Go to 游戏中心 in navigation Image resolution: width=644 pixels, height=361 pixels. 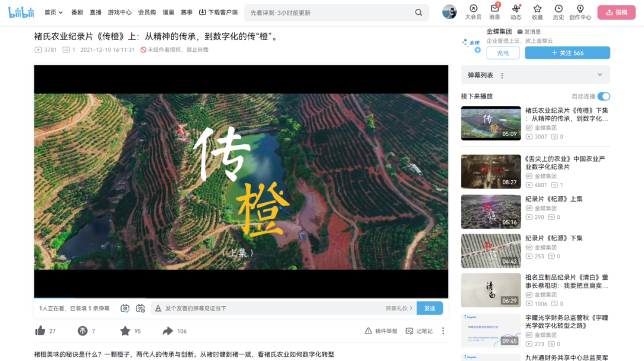point(119,13)
